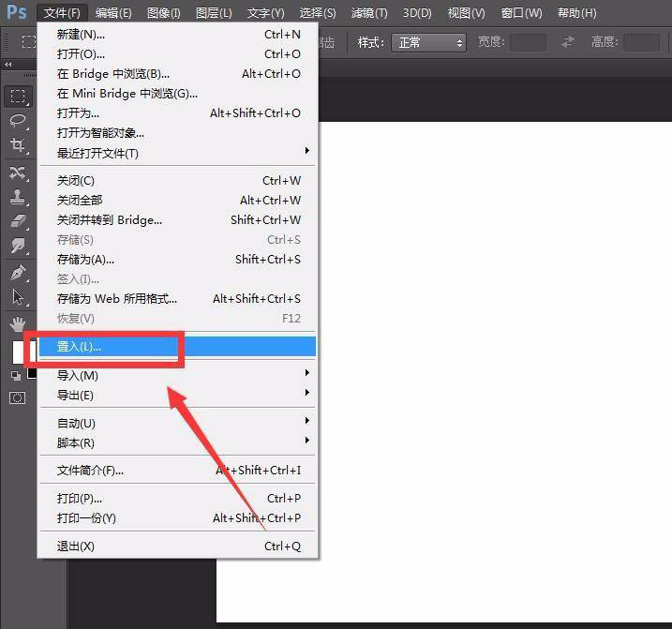
Task: Collapse the toolbox with double-arrow icon
Action: point(8,65)
